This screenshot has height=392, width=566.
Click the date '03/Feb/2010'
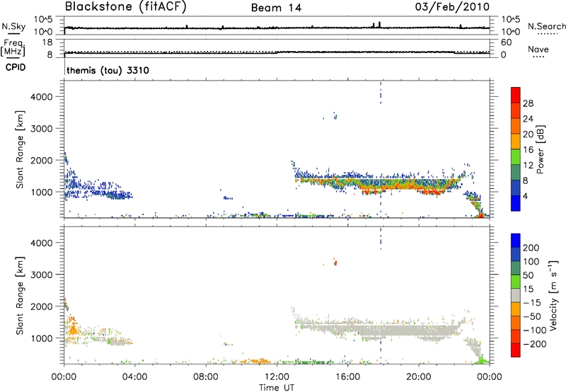[452, 6]
